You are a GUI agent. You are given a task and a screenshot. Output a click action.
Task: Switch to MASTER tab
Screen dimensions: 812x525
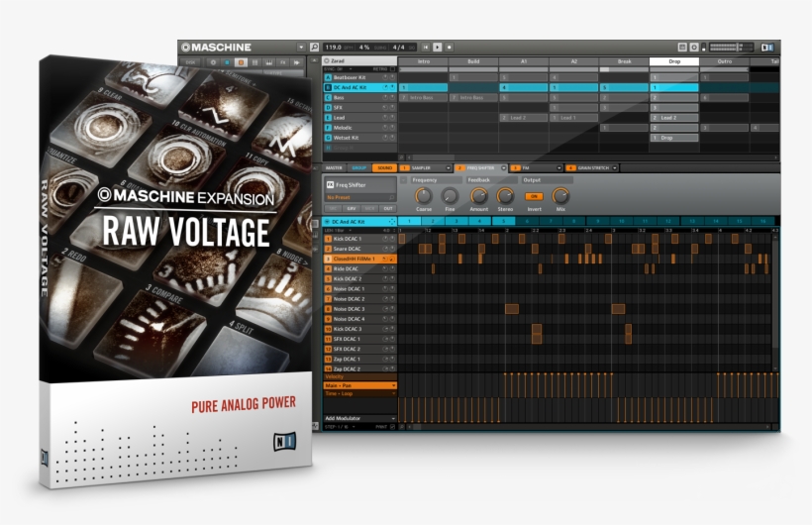[334, 168]
